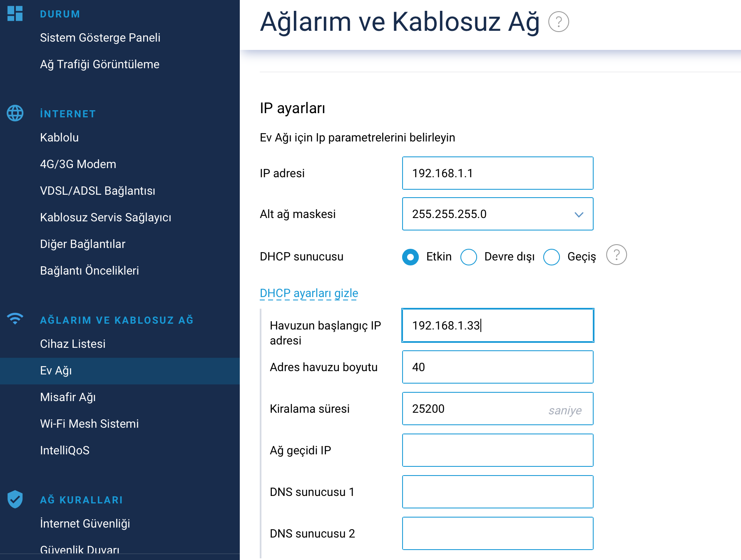Collapse DHCP settings via DHCP ayarları gizle

pos(309,293)
